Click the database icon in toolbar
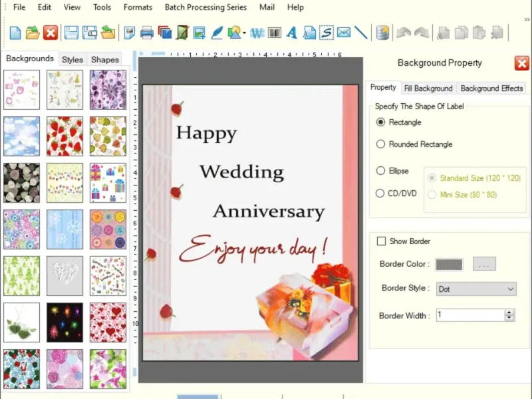532x399 pixels. (383, 33)
